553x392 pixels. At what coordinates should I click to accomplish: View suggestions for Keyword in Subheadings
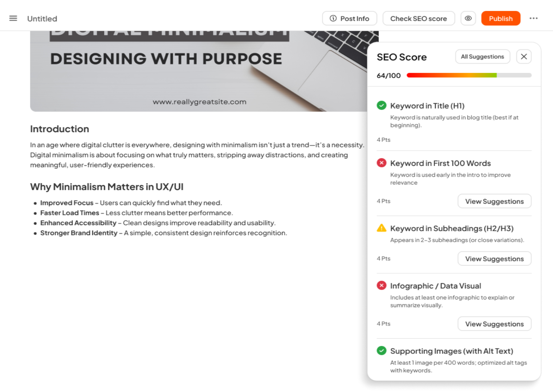coord(494,259)
